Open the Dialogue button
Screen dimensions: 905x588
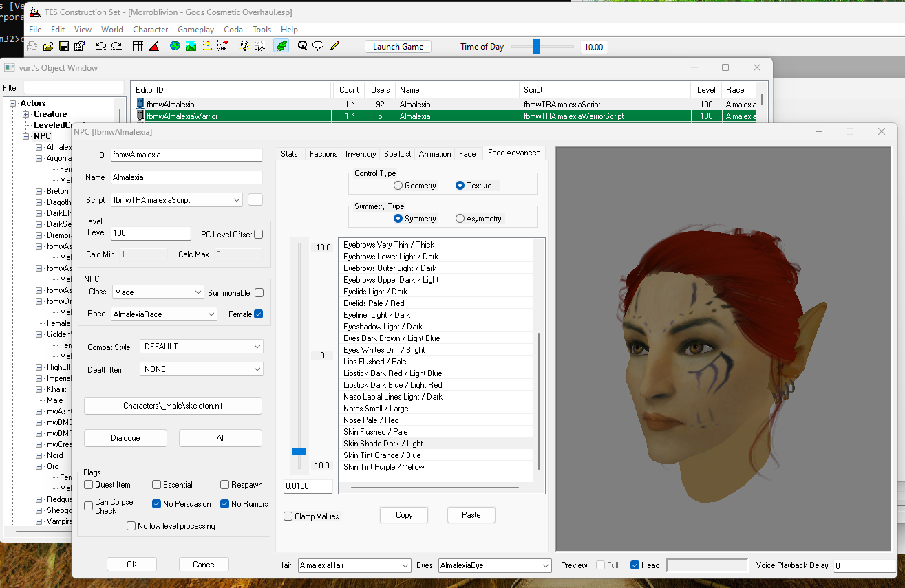(125, 438)
